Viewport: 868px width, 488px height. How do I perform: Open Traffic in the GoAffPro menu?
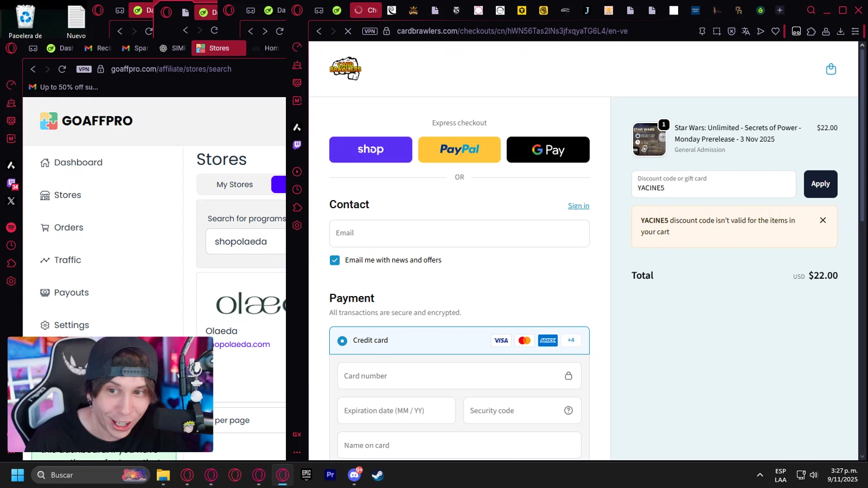[x=60, y=260]
